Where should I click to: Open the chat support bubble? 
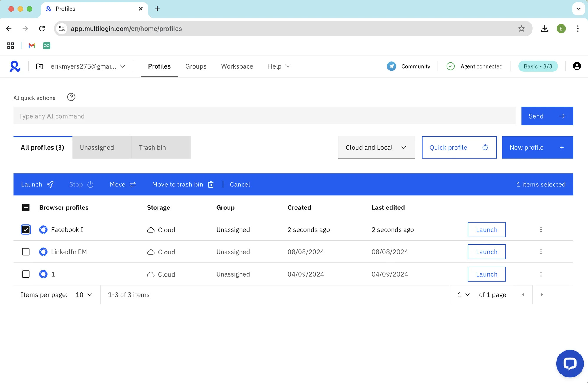tap(569, 364)
